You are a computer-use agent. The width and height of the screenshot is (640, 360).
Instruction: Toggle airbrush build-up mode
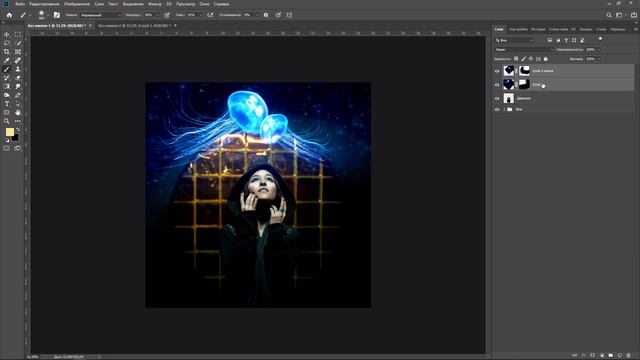pos(210,15)
